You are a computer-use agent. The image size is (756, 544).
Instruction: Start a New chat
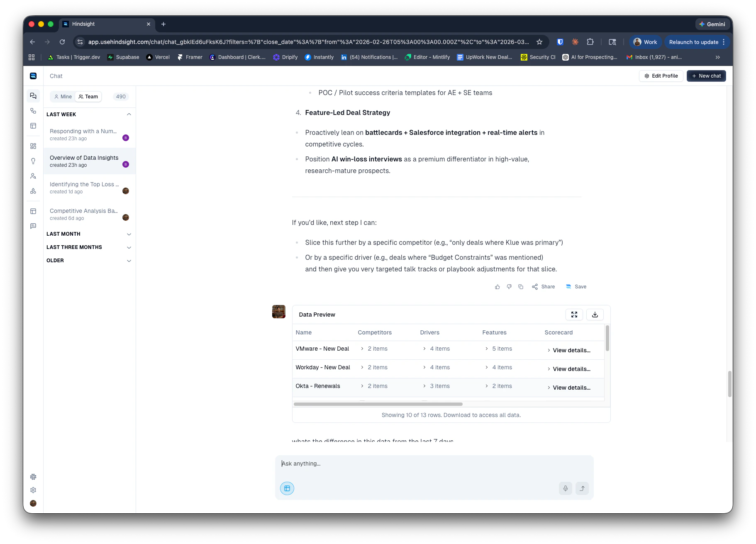coord(706,76)
